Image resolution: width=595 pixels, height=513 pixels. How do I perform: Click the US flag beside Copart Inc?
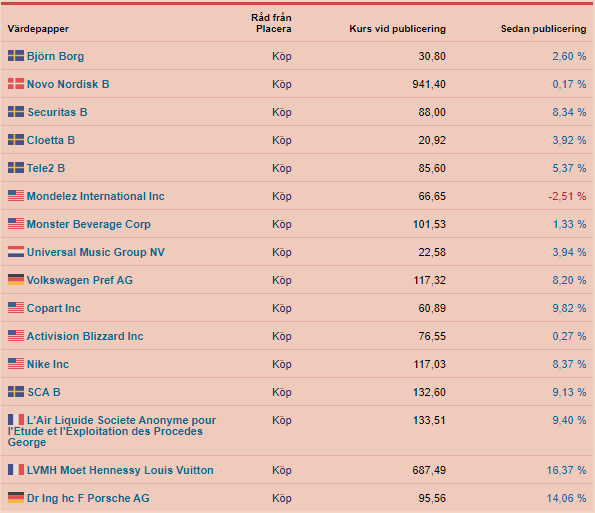pos(16,308)
